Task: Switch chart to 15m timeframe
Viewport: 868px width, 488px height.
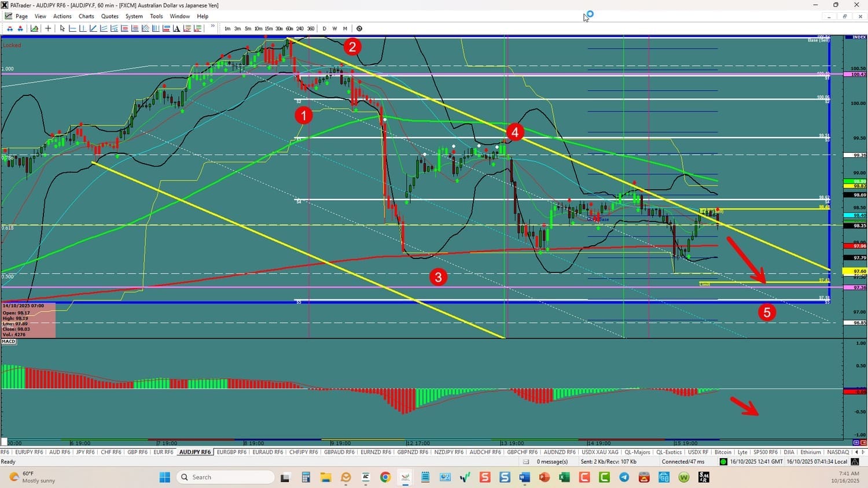Action: tap(269, 28)
